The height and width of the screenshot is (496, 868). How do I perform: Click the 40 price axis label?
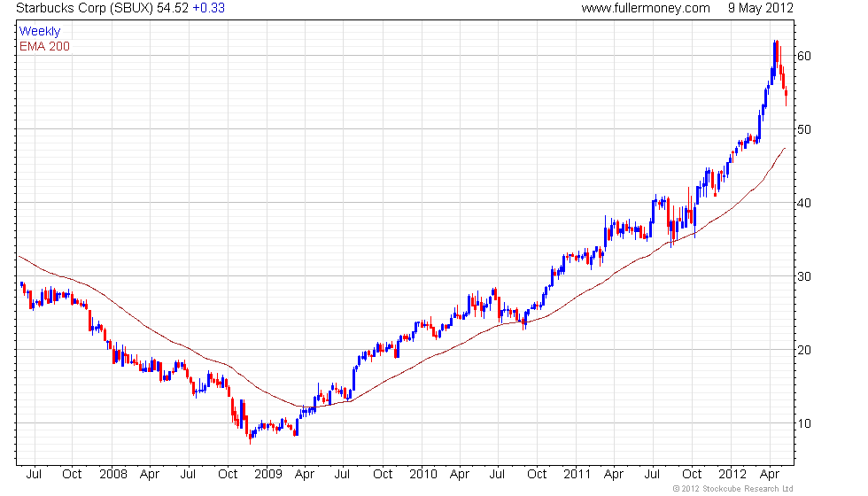[804, 203]
